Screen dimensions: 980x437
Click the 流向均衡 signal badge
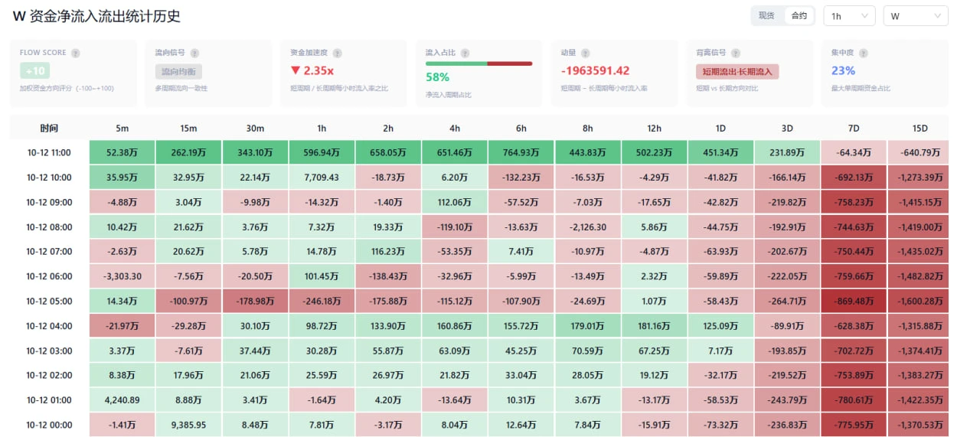point(178,71)
